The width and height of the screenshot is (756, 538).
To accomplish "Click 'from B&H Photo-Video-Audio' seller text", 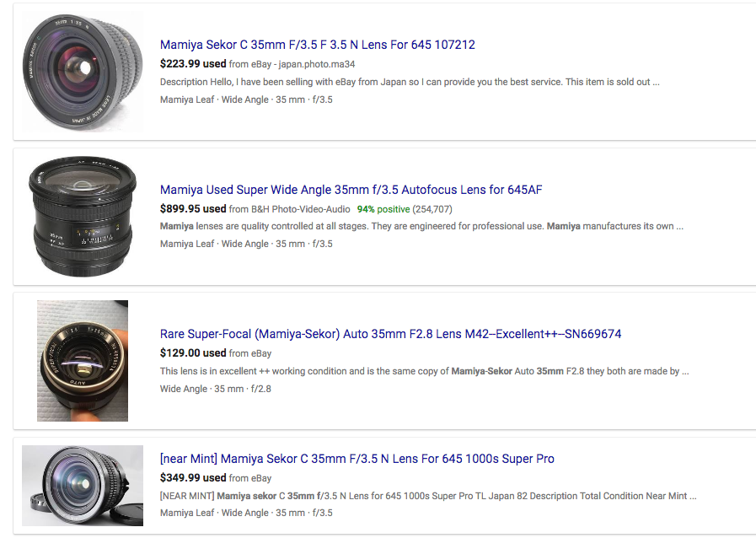I will coord(289,209).
